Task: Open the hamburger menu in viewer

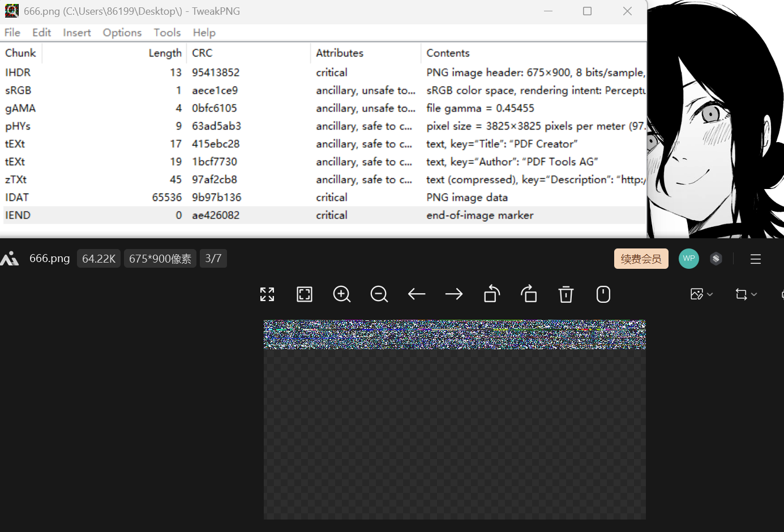Action: tap(755, 259)
